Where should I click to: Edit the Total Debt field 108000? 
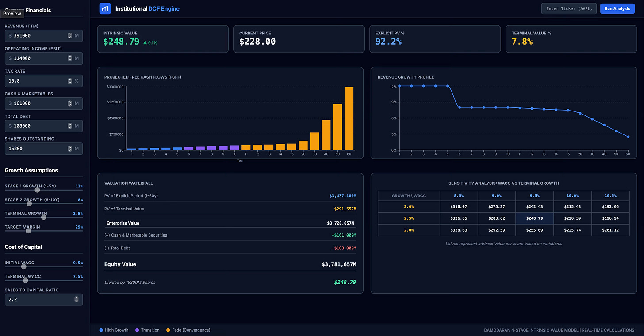[44, 126]
